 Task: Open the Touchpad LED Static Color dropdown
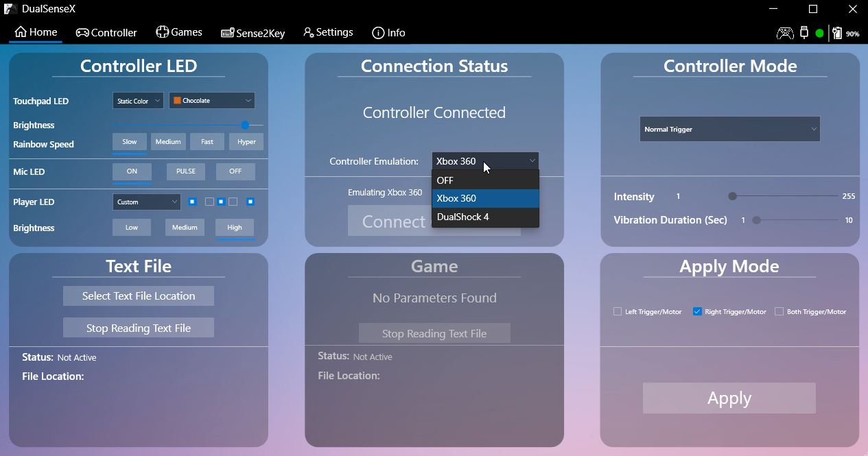137,100
